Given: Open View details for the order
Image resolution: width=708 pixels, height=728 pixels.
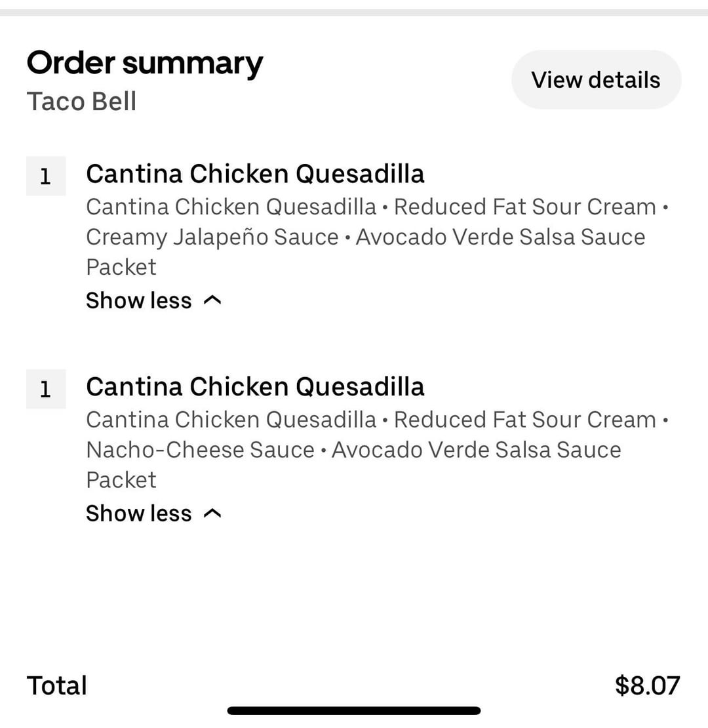Looking at the screenshot, I should tap(596, 80).
